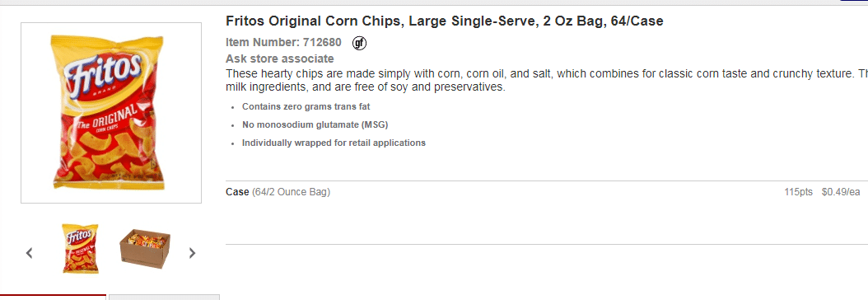Click the Ask store associate text

279,59
